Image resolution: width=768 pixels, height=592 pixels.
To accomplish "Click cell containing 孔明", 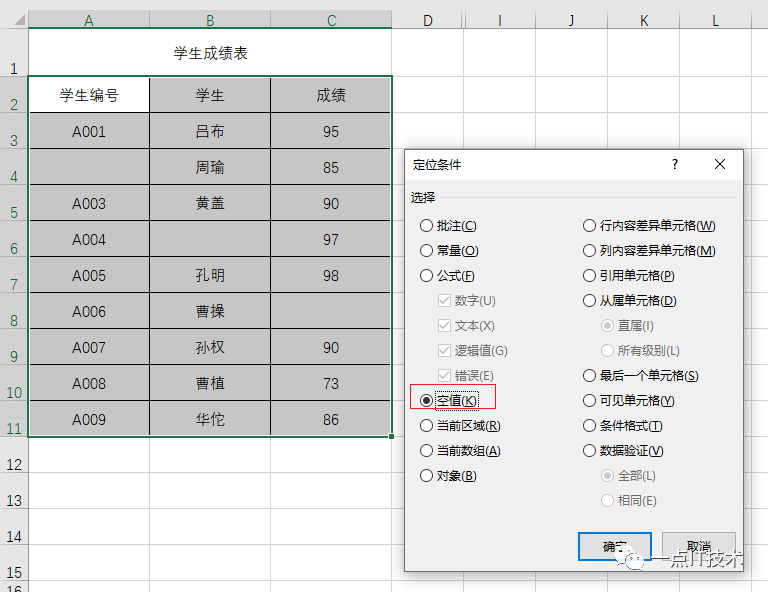I will coord(210,275).
